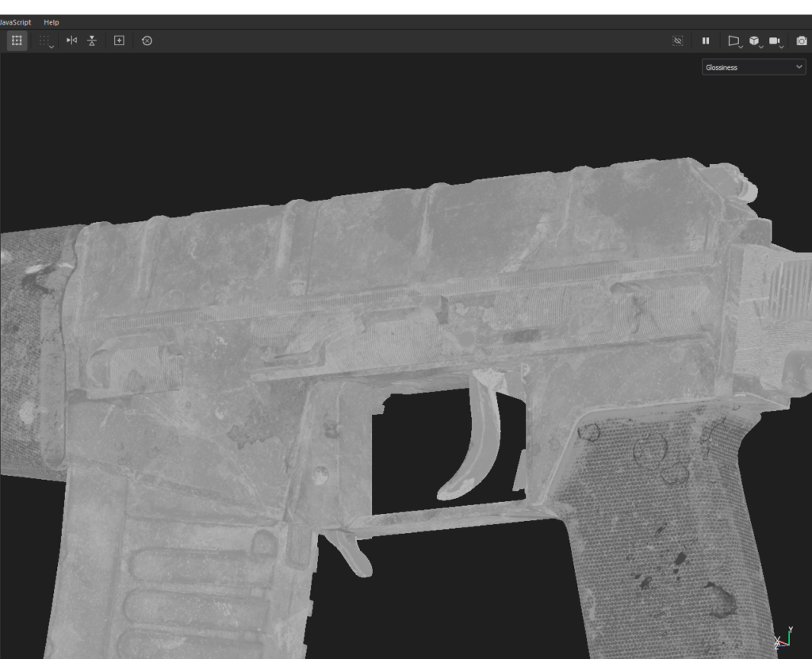Open the Help menu

(51, 22)
